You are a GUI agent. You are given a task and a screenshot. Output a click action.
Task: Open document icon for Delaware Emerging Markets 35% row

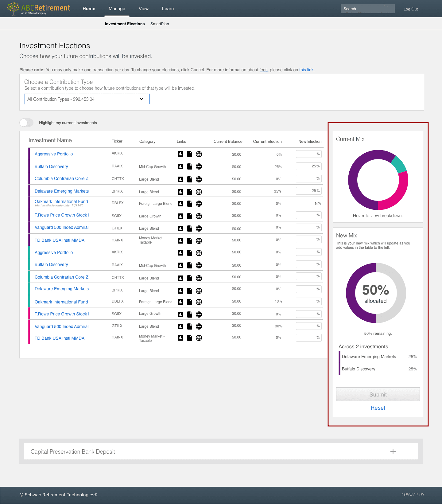click(190, 192)
